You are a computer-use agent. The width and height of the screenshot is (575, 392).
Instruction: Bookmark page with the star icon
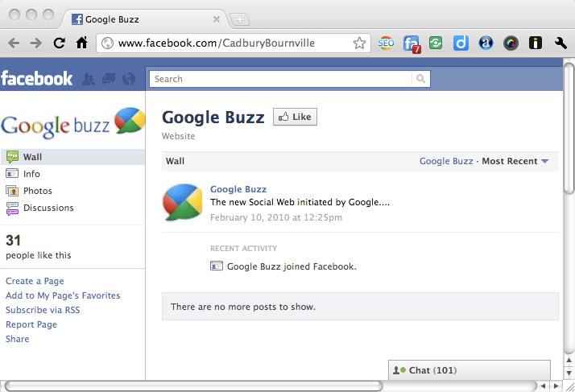[x=359, y=43]
